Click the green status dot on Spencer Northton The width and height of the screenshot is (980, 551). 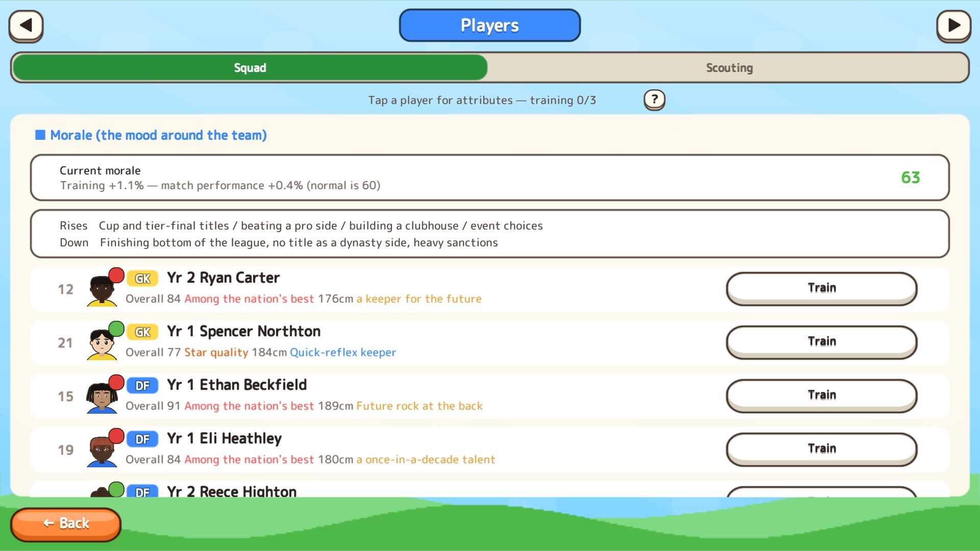[x=116, y=329]
